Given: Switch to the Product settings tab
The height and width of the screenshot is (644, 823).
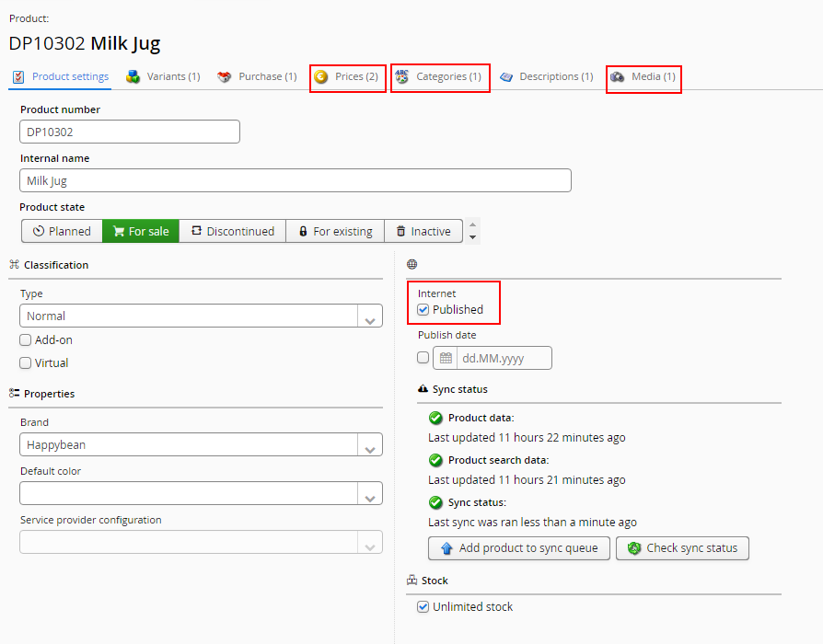Looking at the screenshot, I should [x=61, y=77].
